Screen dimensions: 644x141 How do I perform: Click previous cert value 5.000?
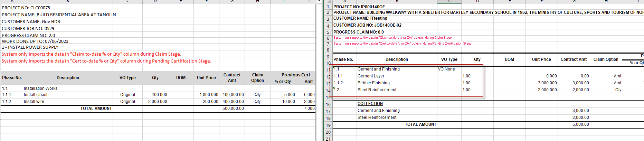coord(290,95)
